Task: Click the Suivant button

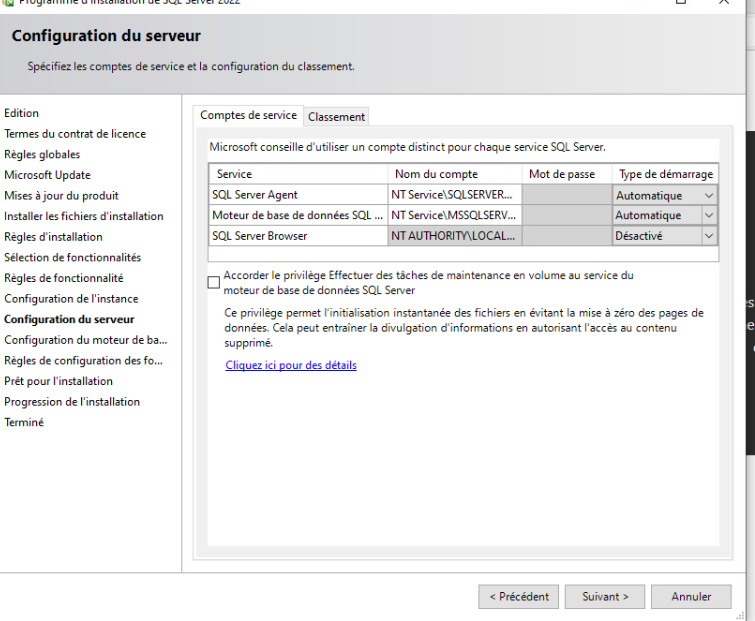Action: pyautogui.click(x=605, y=596)
